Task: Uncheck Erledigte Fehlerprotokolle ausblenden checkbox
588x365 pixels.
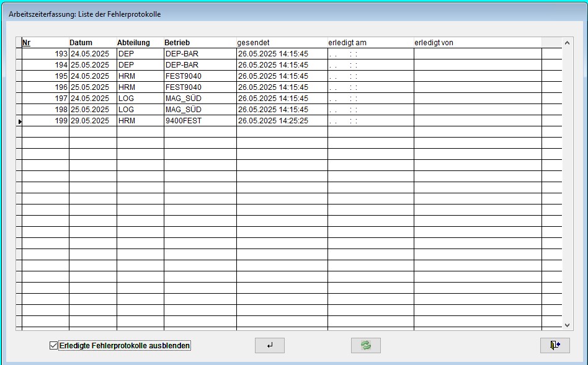Action: click(53, 346)
